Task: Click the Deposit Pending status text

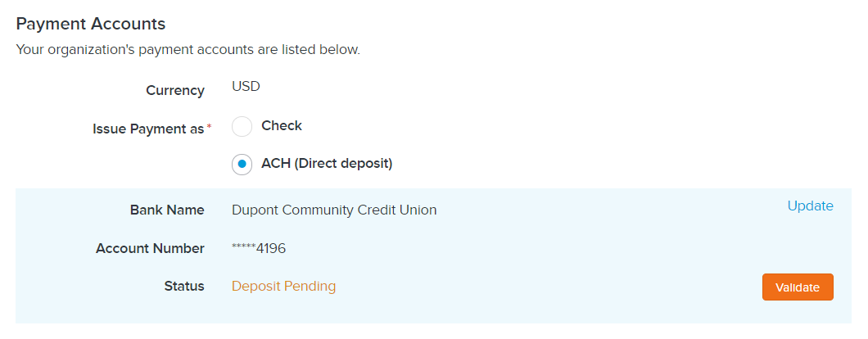Action: (x=283, y=287)
